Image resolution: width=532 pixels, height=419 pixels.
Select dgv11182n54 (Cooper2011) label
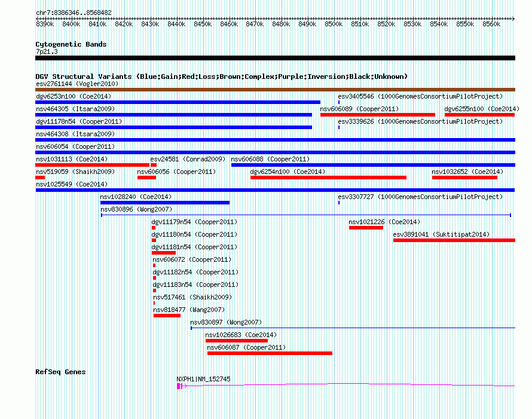pos(195,272)
